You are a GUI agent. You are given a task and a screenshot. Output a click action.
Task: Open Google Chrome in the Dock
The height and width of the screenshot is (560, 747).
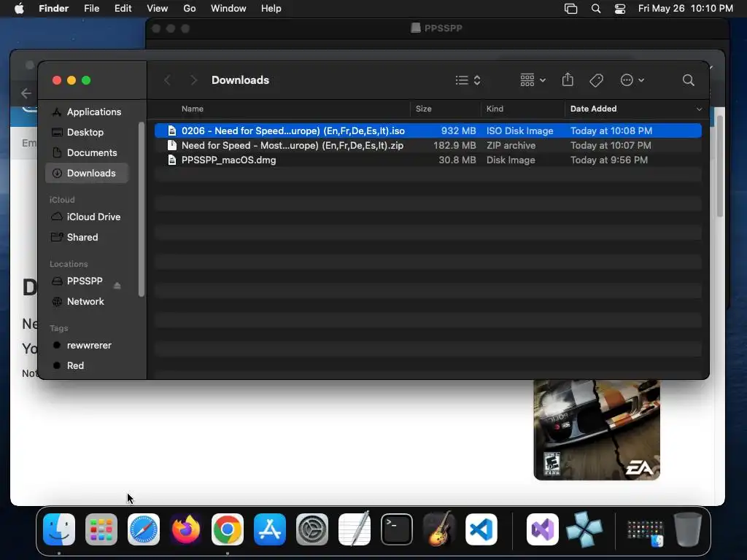(x=228, y=529)
